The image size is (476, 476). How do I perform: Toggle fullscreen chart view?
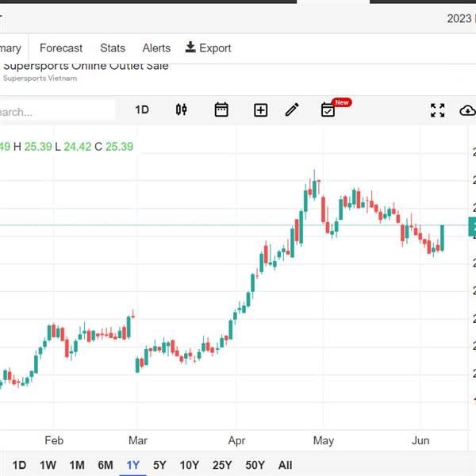[x=437, y=110]
